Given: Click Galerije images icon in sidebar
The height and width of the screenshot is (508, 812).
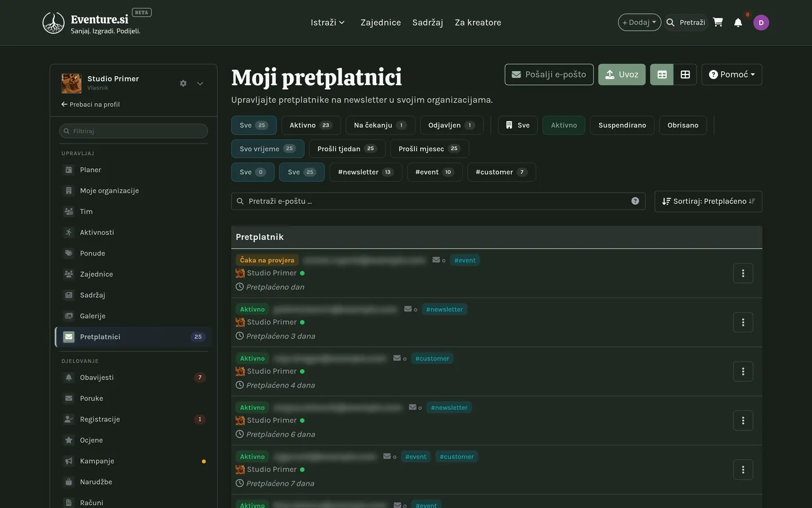Looking at the screenshot, I should coord(69,316).
